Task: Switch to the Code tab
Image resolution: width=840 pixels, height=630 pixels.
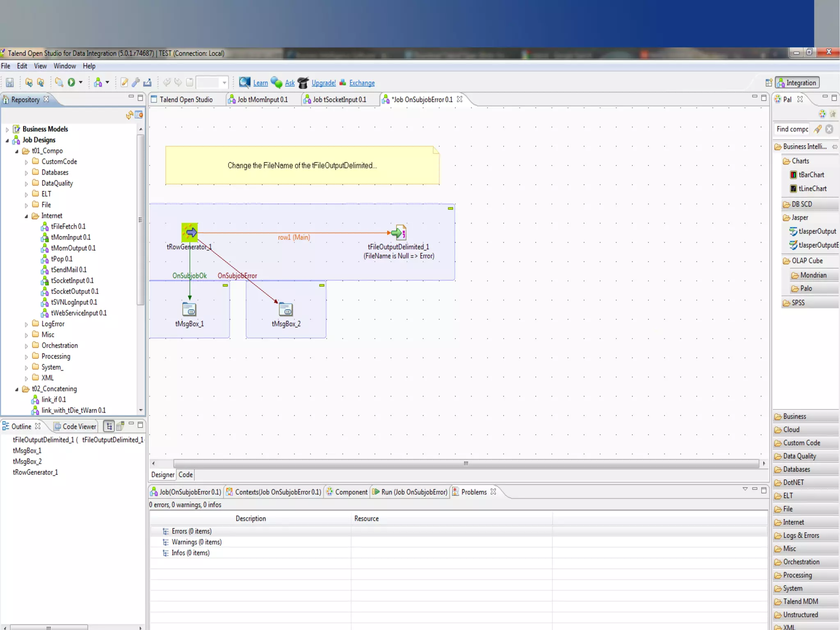Action: point(185,475)
